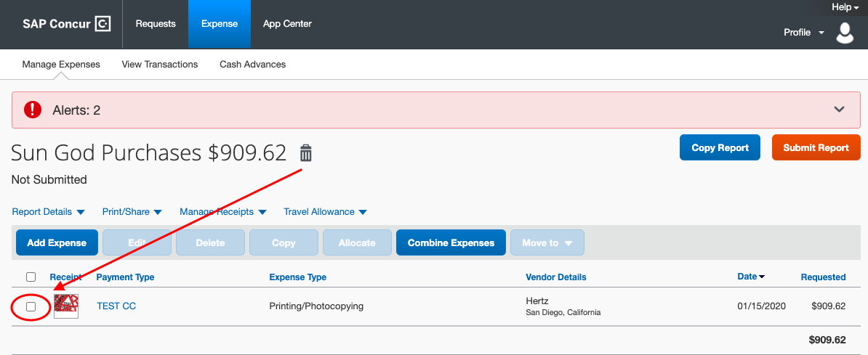Expand the Manage Receipts menu
The width and height of the screenshot is (868, 355).
pos(222,212)
